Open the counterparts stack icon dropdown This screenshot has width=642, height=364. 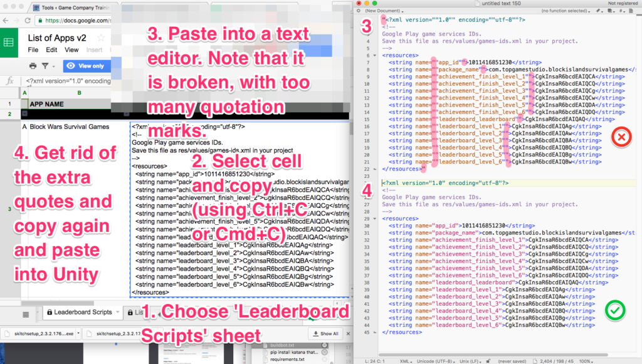coord(611,11)
